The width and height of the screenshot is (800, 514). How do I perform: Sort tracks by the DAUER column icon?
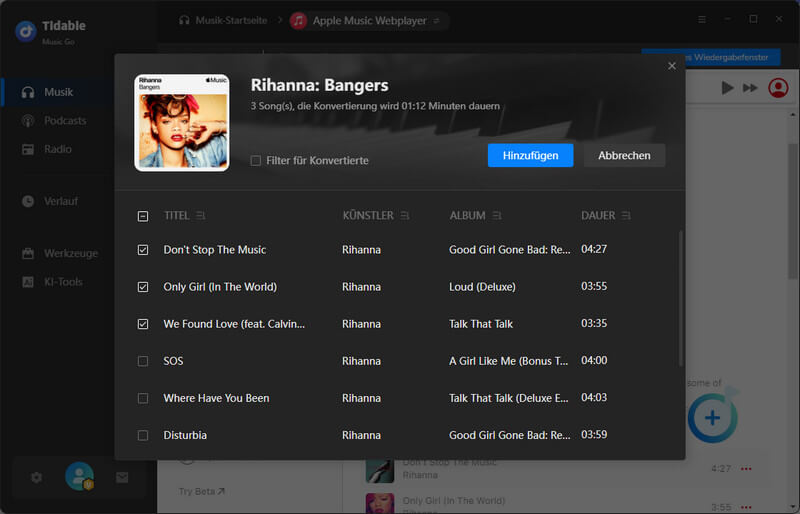point(626,216)
